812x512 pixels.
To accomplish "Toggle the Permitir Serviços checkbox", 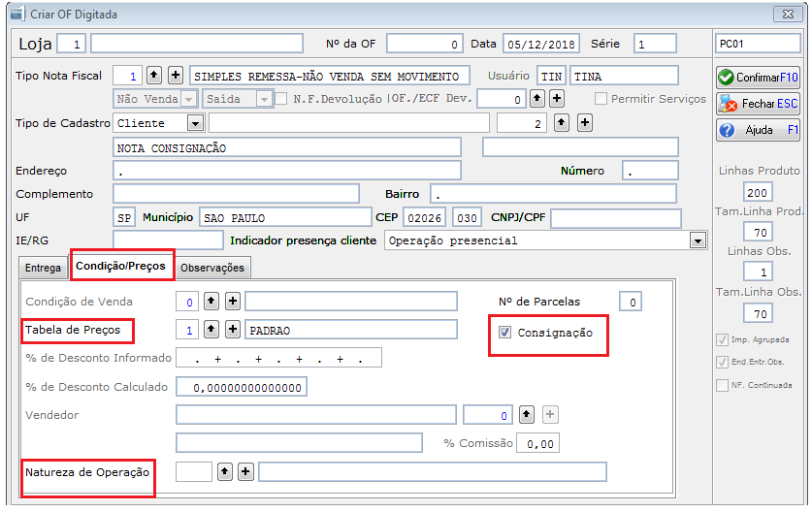I will 601,98.
